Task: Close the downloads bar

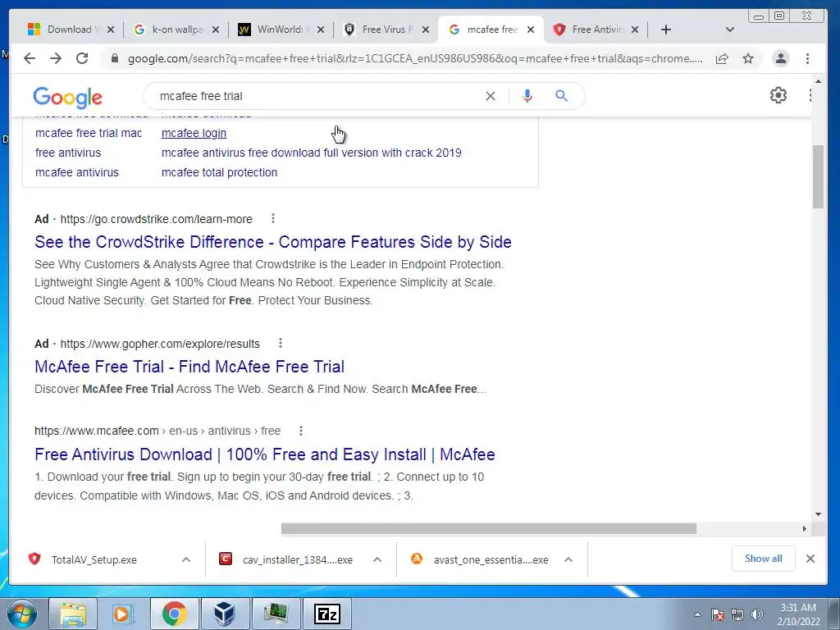Action: [x=810, y=559]
